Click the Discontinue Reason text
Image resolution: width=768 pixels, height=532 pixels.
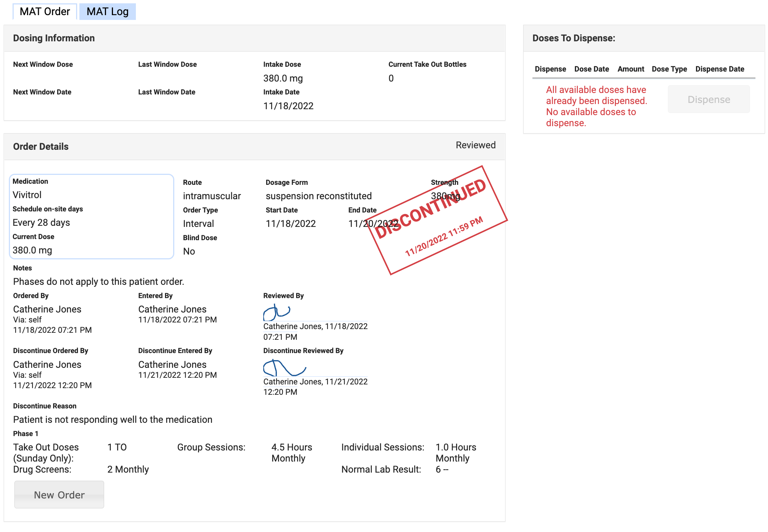click(x=113, y=419)
